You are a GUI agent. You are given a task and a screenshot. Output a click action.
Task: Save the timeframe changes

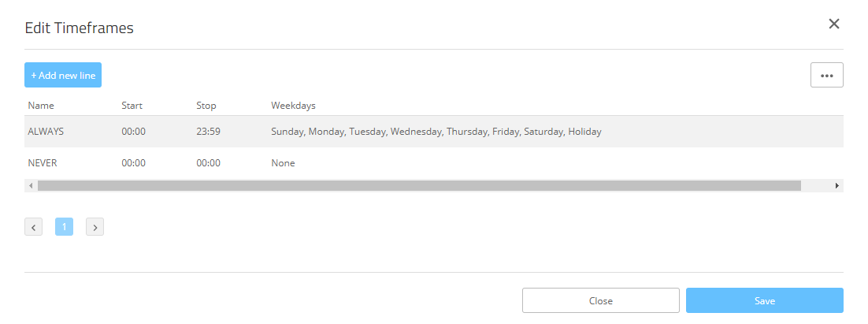(764, 300)
